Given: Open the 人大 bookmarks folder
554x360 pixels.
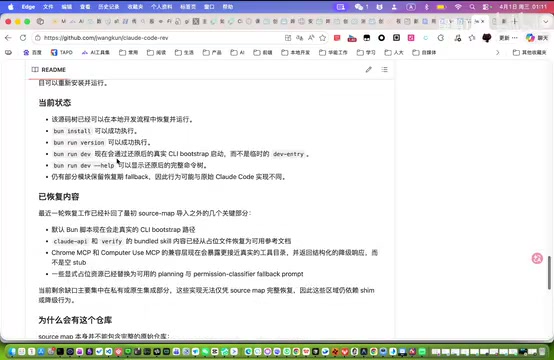Looking at the screenshot, I should 394,53.
